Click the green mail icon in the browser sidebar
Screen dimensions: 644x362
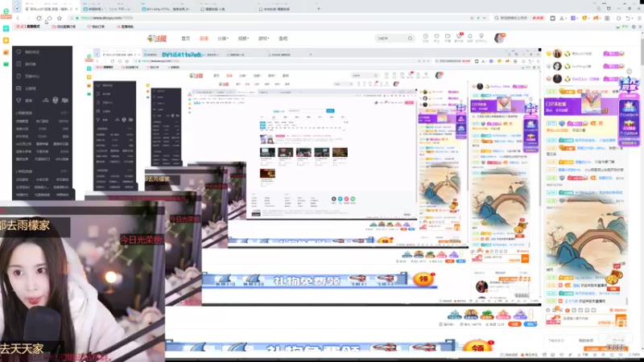[x=6, y=64]
